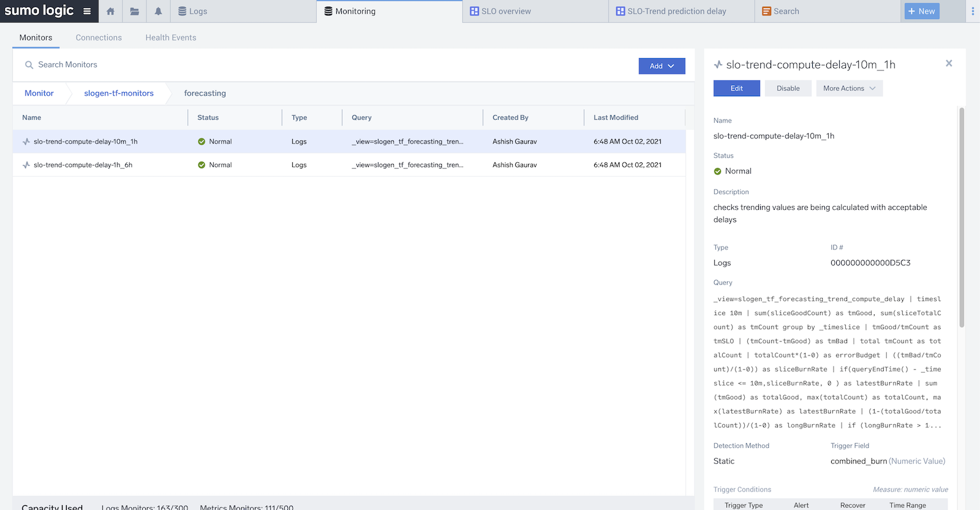
Task: Open the folder library icon tab
Action: tap(134, 11)
